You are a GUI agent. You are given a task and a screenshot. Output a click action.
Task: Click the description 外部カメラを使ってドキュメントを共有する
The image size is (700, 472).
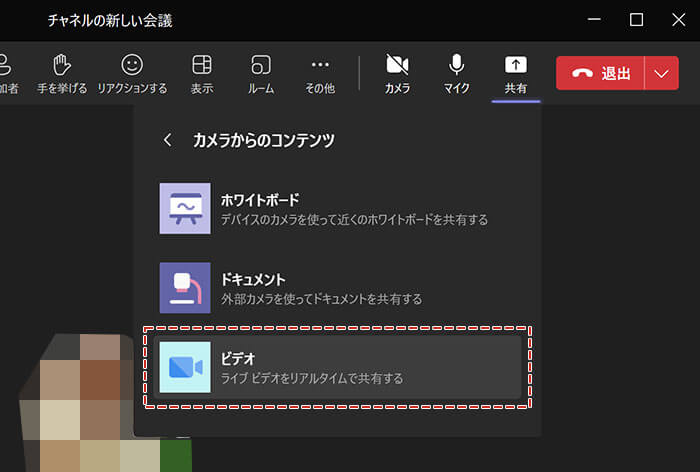[x=321, y=299]
